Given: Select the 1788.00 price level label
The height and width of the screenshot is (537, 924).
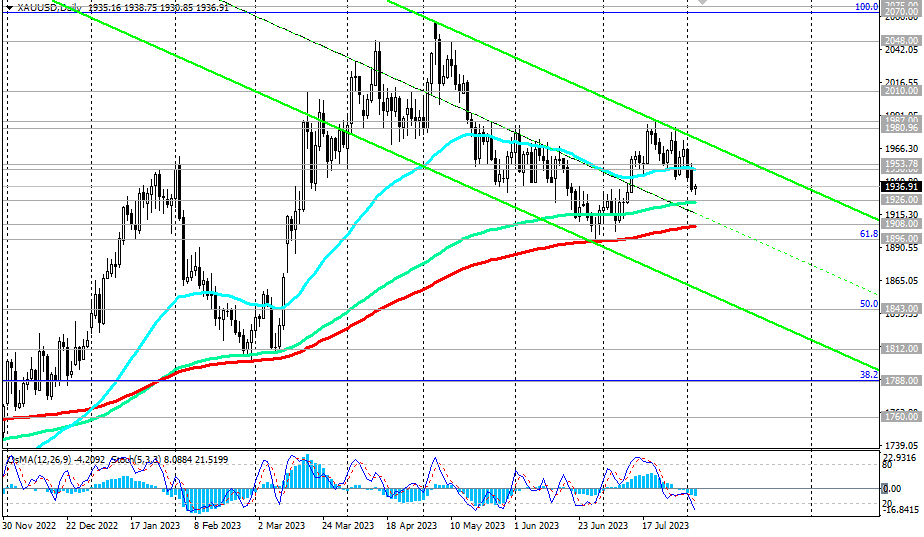Looking at the screenshot, I should click(x=902, y=381).
